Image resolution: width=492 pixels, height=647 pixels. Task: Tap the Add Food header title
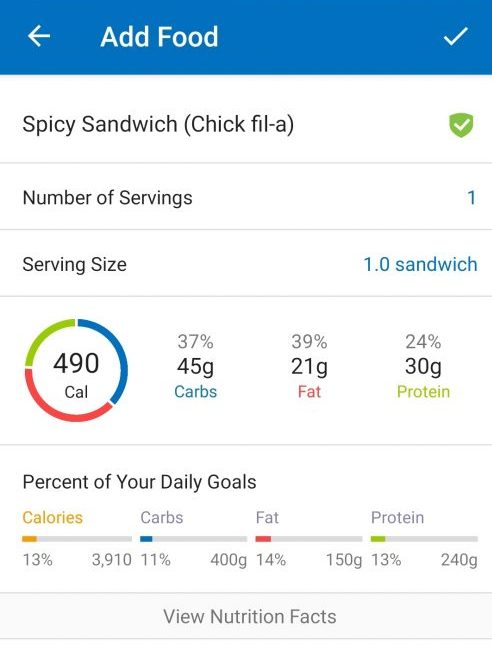click(159, 37)
